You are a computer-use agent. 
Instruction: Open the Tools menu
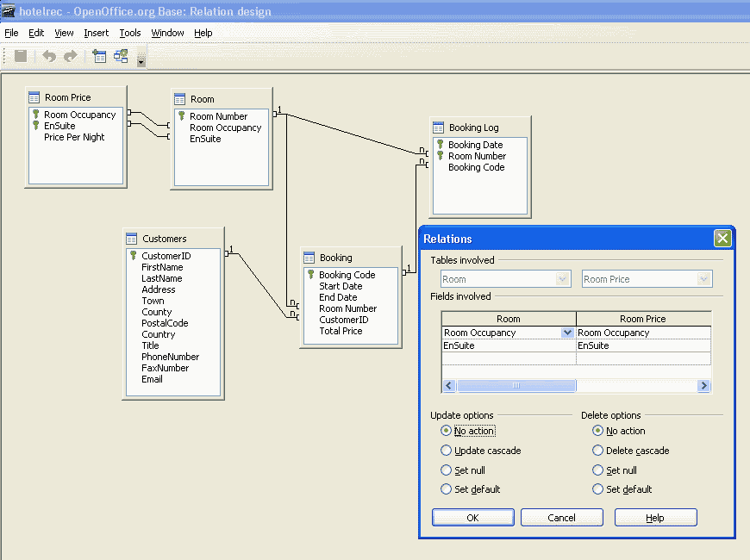[130, 33]
